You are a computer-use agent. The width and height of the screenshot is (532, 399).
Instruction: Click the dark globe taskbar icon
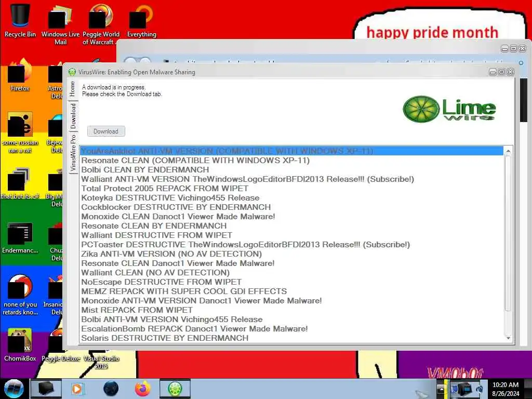click(111, 389)
